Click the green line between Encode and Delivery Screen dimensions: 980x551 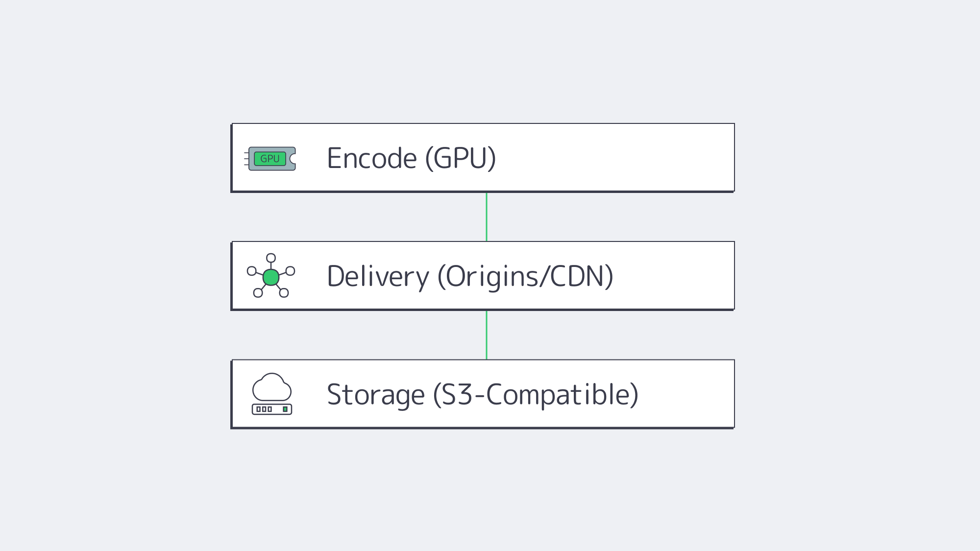click(x=487, y=216)
